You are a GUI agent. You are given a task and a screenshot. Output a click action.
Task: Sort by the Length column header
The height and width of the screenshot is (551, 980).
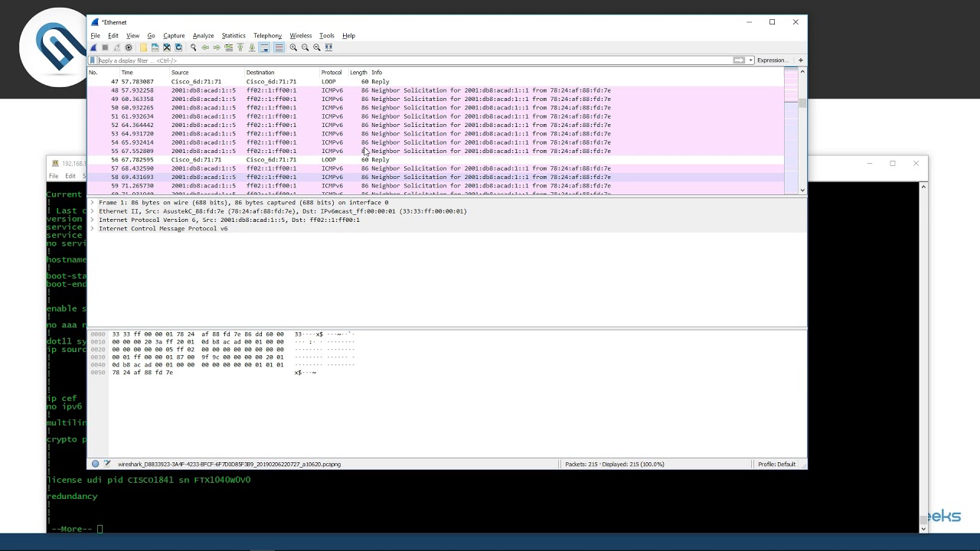pos(359,73)
